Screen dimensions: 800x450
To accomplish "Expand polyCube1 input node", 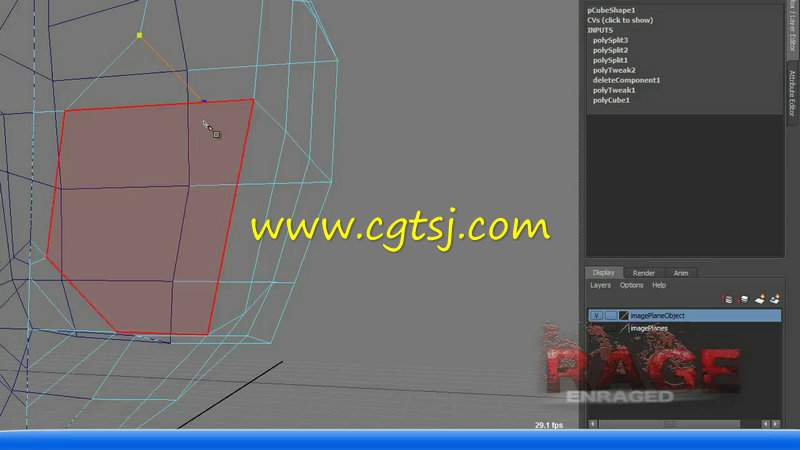I will pos(611,101).
